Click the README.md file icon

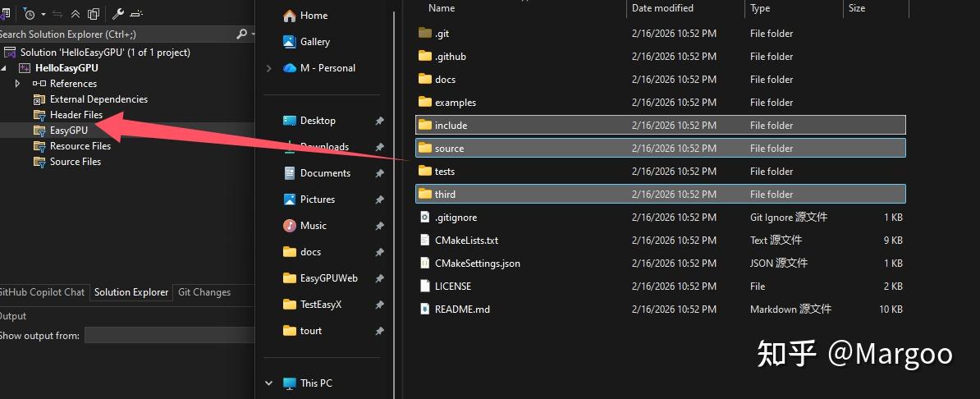click(424, 309)
